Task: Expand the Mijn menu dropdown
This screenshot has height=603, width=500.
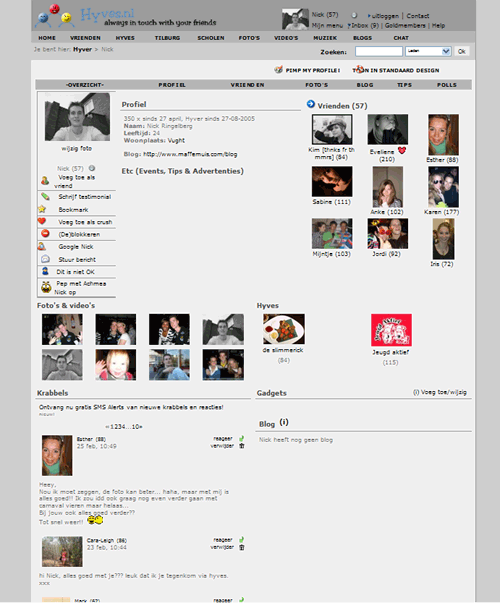Action: 327,25
